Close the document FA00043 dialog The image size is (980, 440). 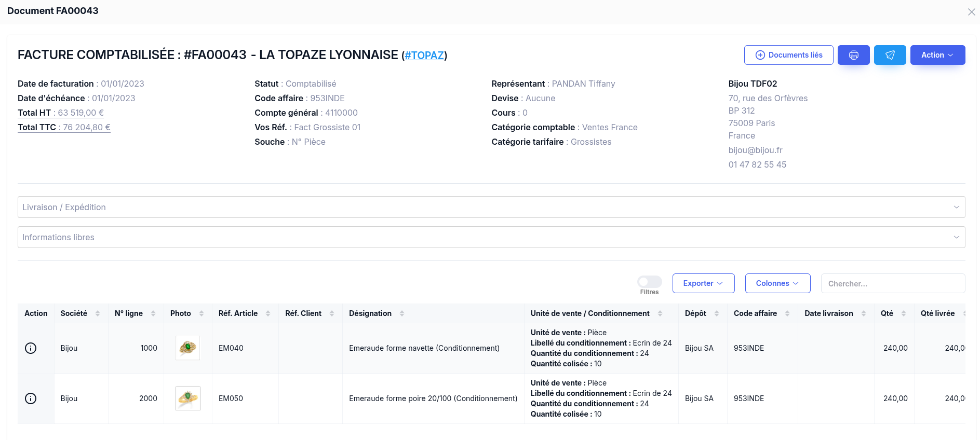click(971, 12)
